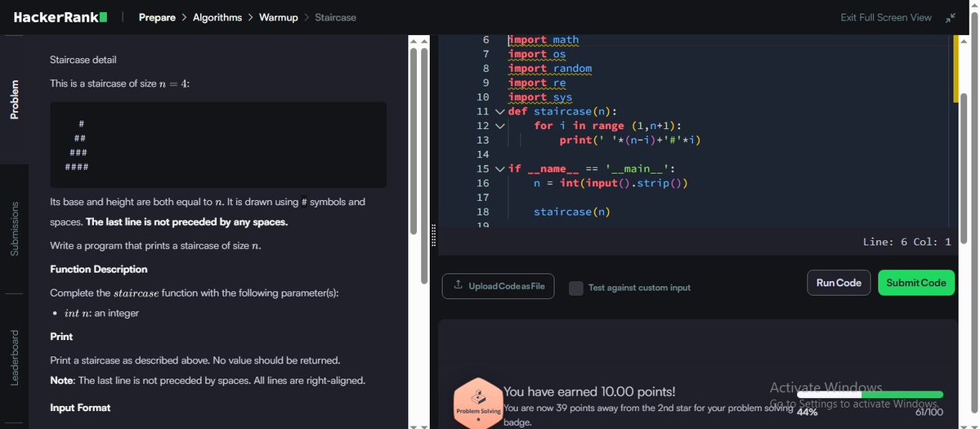The height and width of the screenshot is (429, 980).
Task: Click the n = int(input().strip()) line
Action: pos(611,184)
